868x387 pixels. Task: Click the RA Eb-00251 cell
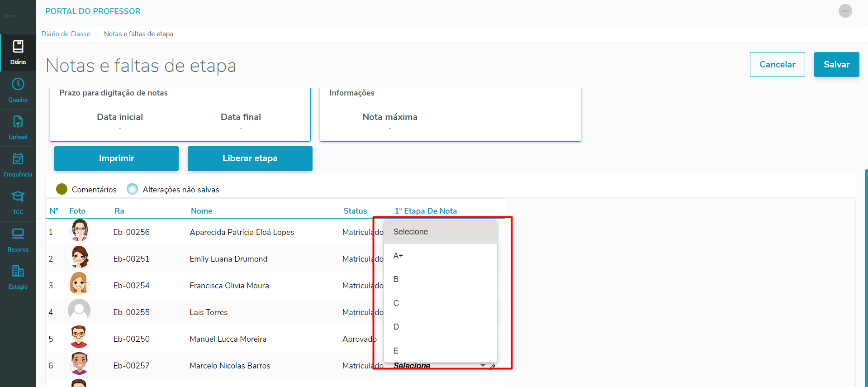[131, 259]
